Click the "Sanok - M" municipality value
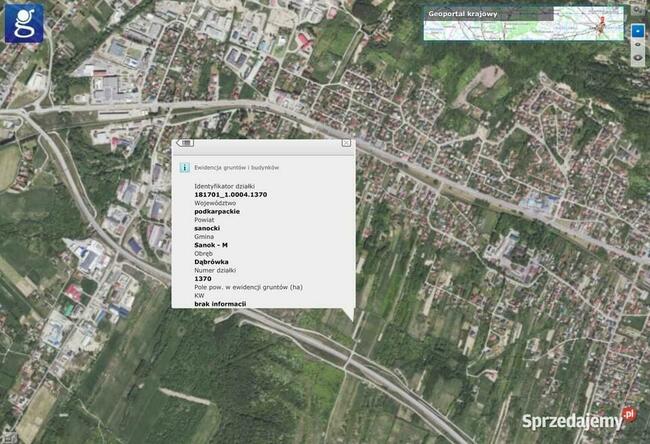 pos(212,245)
